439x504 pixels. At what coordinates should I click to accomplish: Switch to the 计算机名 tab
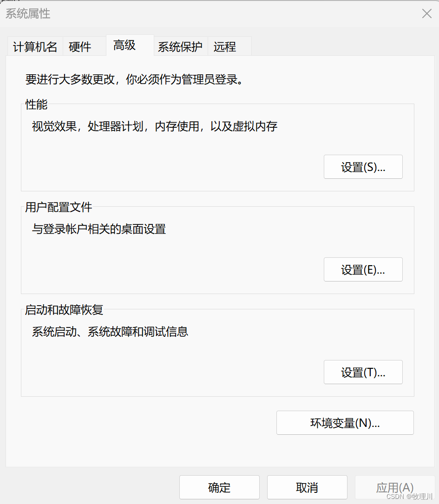(35, 47)
